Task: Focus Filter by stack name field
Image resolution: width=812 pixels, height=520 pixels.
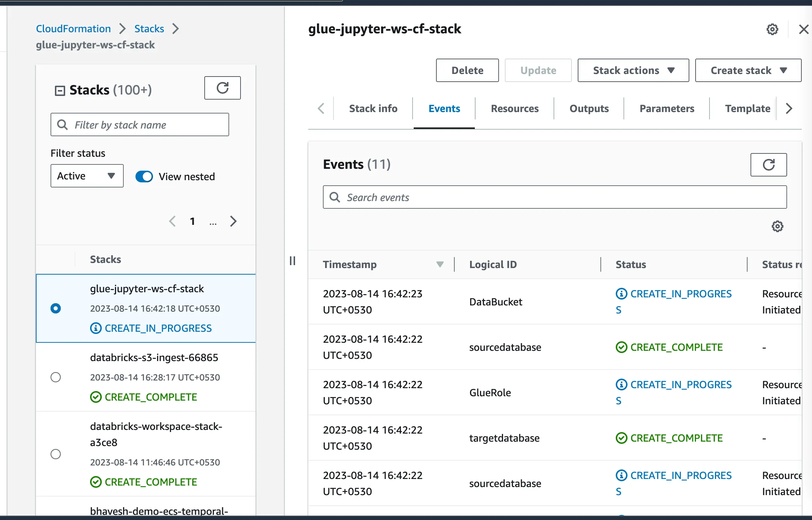Action: pos(140,125)
